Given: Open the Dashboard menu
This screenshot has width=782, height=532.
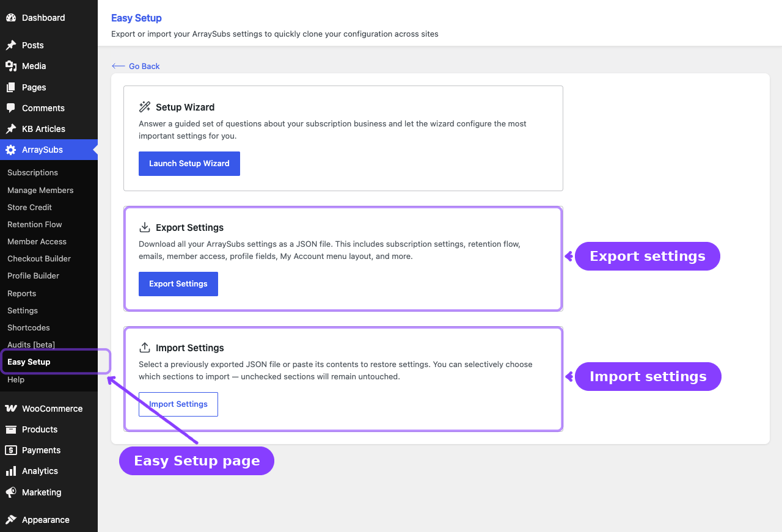Looking at the screenshot, I should click(49, 18).
